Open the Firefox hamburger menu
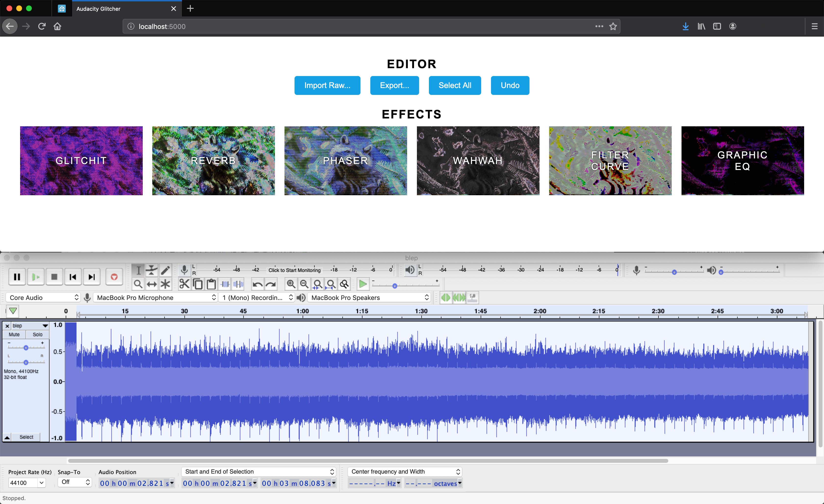This screenshot has height=504, width=824. pos(815,26)
